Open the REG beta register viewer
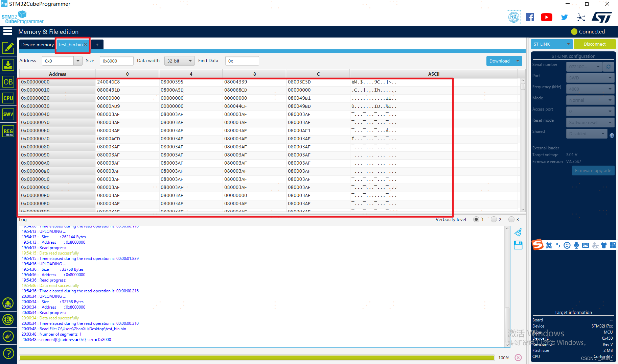The height and width of the screenshot is (364, 618). pos(8,131)
